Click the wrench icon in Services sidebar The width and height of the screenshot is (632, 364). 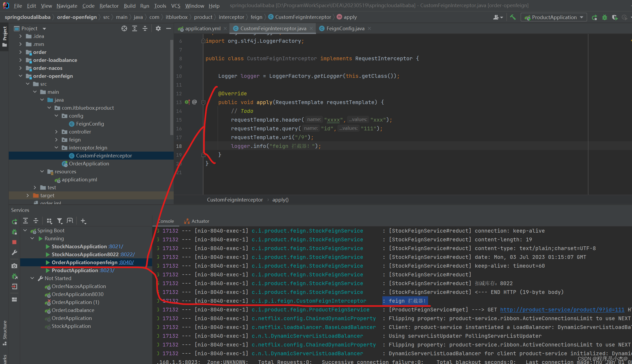(x=14, y=252)
